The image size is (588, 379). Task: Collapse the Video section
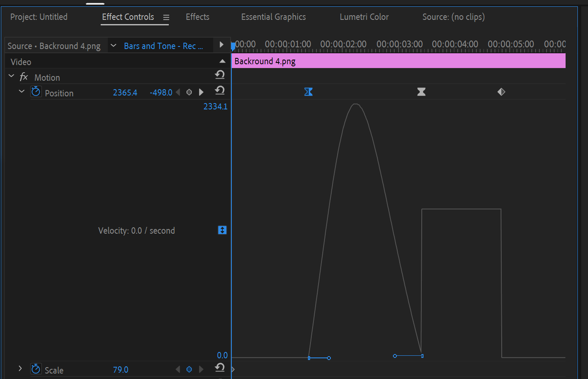coord(223,61)
